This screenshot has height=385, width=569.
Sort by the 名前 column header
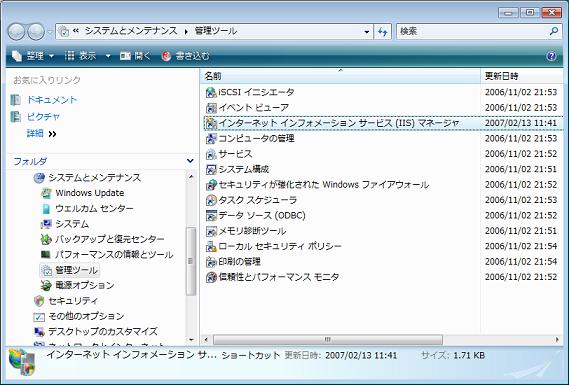point(340,76)
